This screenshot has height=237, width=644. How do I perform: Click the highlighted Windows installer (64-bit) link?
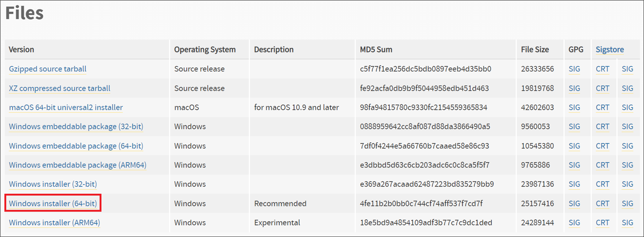53,204
